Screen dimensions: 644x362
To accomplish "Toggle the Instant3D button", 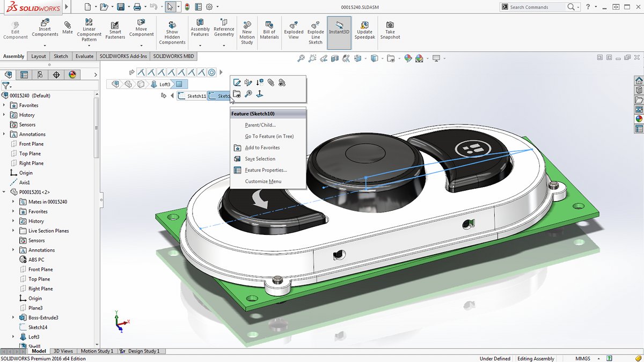I will click(x=339, y=32).
